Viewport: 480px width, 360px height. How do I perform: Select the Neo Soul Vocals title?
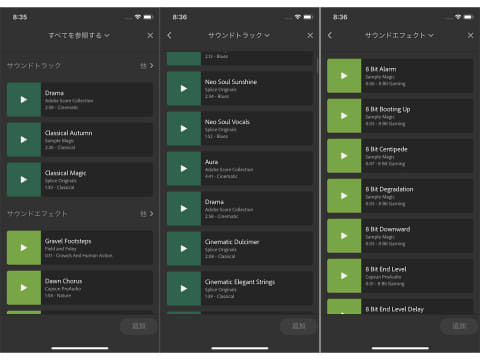point(227,122)
